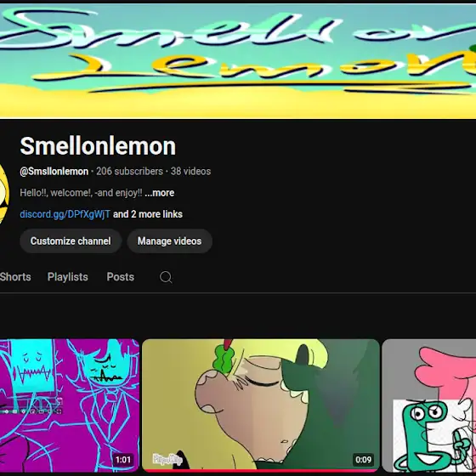The image size is (476, 476).
Task: Open the Smellonlemon channel avatar
Action: pos(3,195)
